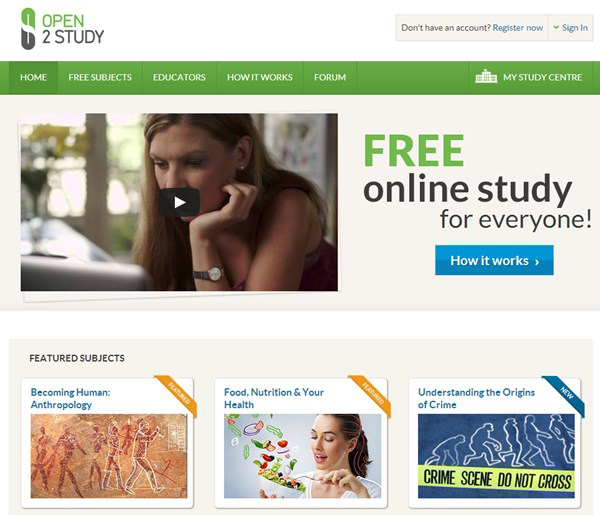Select How It Works in navigation bar
Viewport: 600px width, 515px height.
click(x=260, y=77)
